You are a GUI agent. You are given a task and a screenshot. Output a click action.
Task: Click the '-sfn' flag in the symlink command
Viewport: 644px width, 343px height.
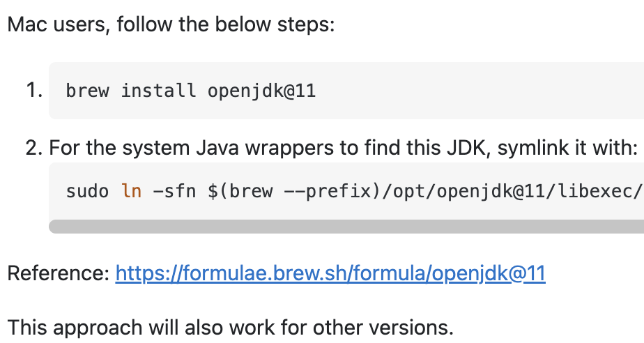pyautogui.click(x=174, y=192)
